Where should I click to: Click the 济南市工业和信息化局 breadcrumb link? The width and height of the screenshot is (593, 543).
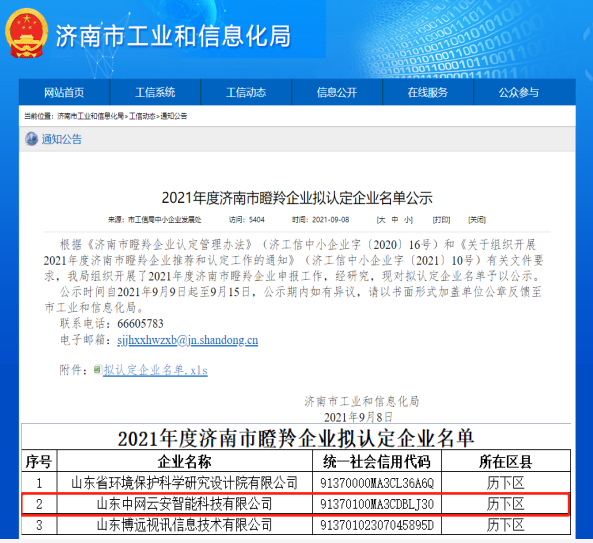pos(90,116)
